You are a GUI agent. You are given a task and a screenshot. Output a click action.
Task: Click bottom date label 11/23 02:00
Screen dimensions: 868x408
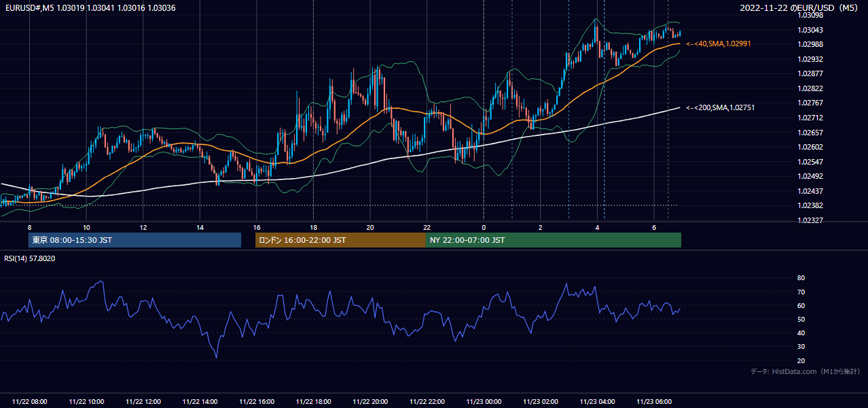(541, 402)
